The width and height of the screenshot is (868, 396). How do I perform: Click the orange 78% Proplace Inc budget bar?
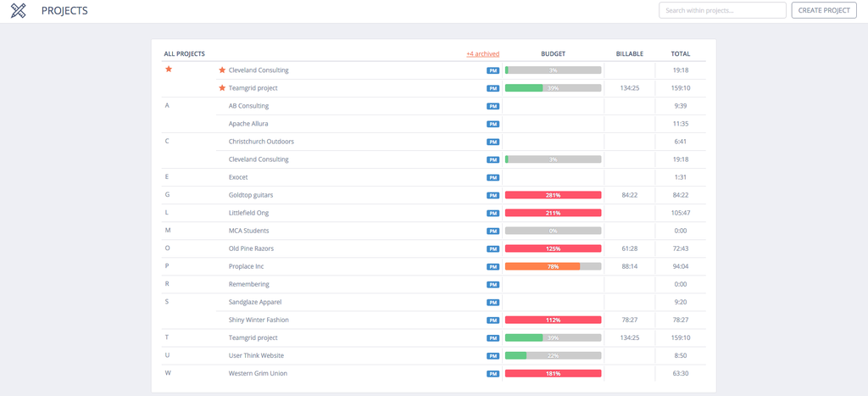tap(553, 266)
